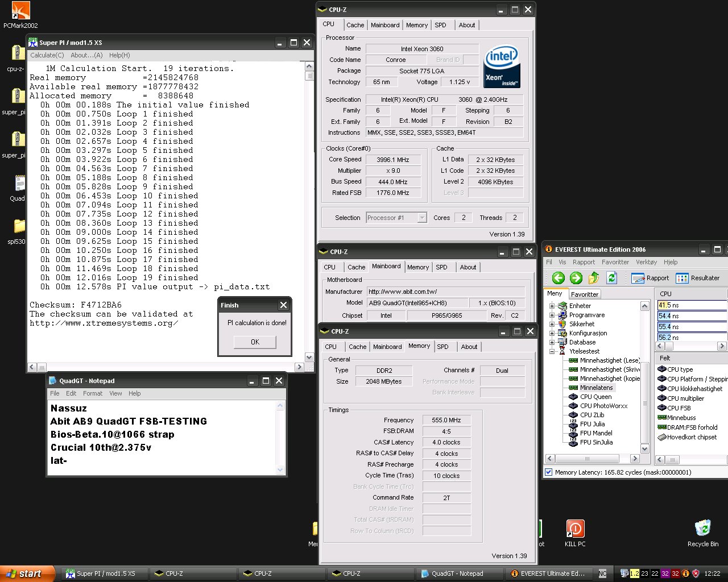This screenshot has width=728, height=582.
Task: Expand the Konfigurasjon tree node
Action: 552,333
